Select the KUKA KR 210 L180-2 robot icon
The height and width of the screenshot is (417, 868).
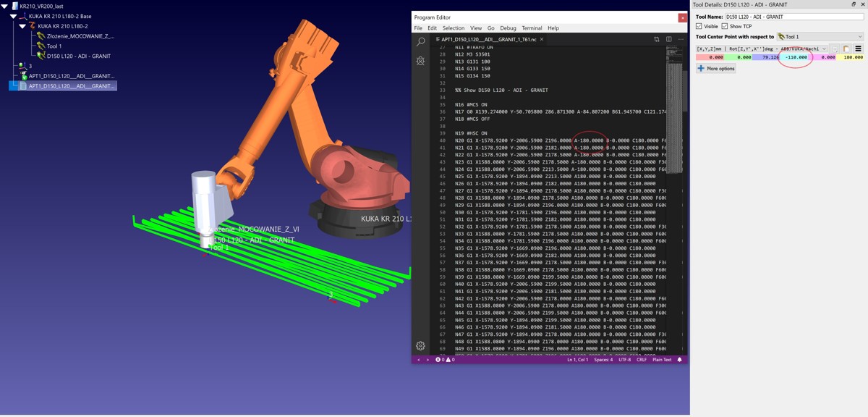[32, 26]
